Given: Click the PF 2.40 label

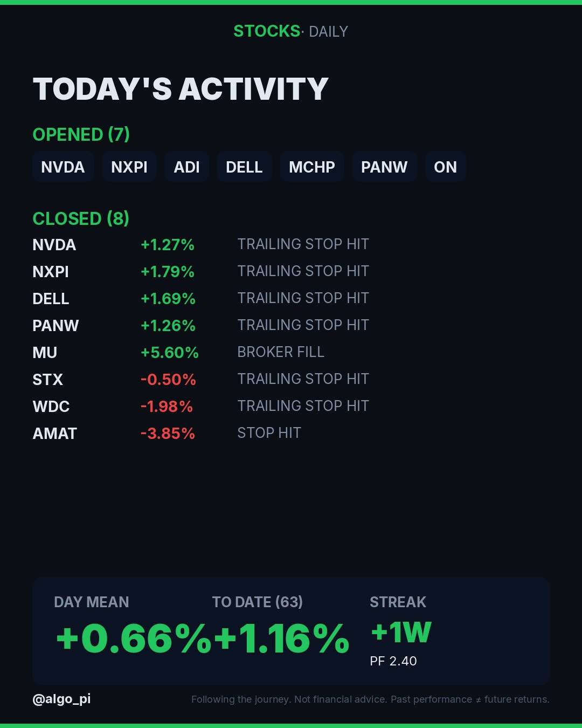Looking at the screenshot, I should pos(393,661).
